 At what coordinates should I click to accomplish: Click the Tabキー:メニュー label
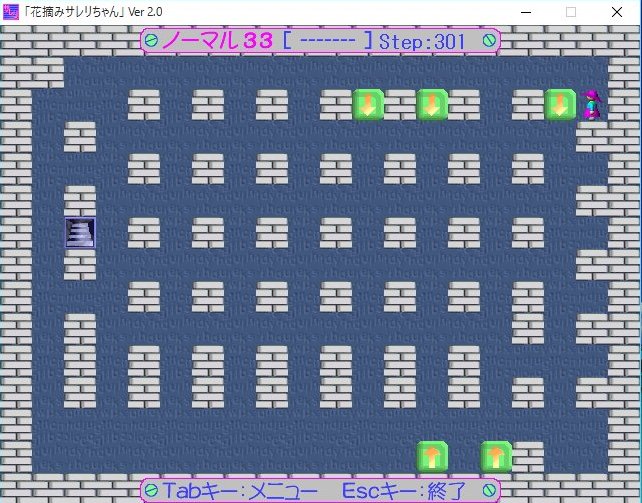click(240, 490)
